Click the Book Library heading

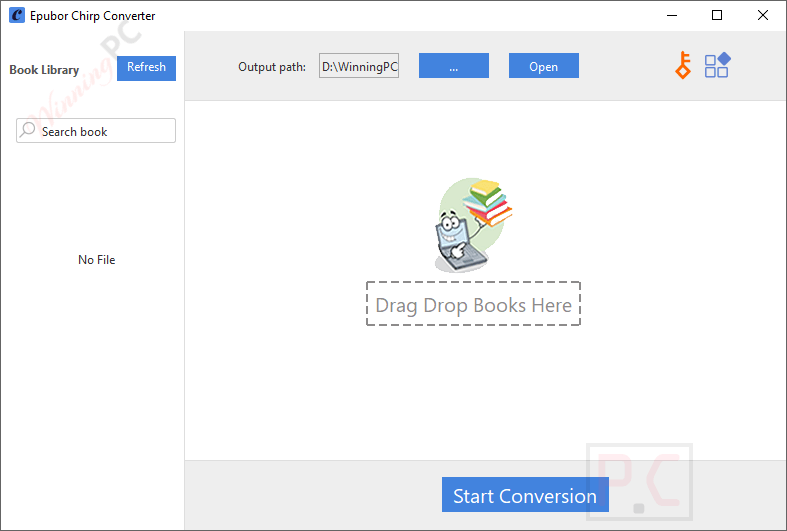click(x=44, y=70)
